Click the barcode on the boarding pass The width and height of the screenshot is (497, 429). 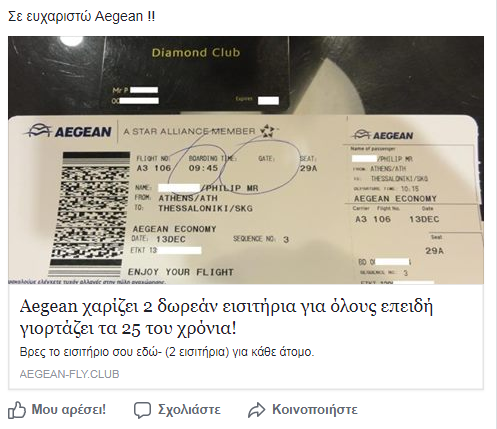[x=89, y=214]
